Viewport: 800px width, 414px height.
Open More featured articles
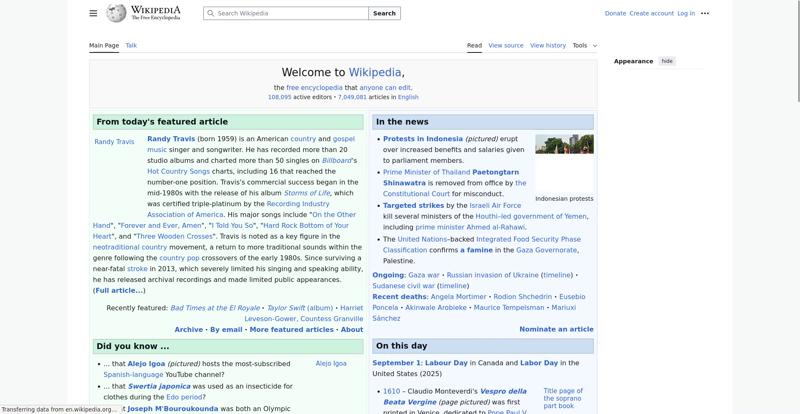point(291,330)
